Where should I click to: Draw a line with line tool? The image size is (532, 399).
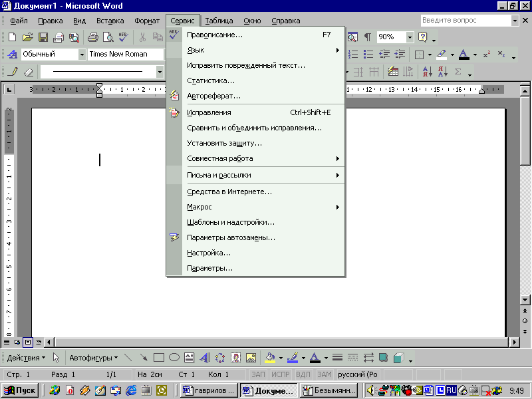point(128,358)
